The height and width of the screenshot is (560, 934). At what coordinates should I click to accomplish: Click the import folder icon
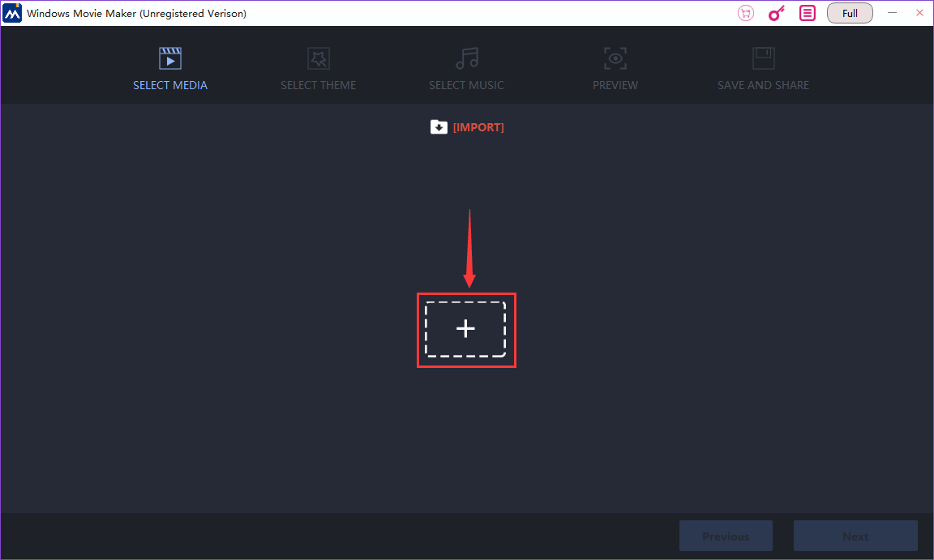(x=439, y=126)
